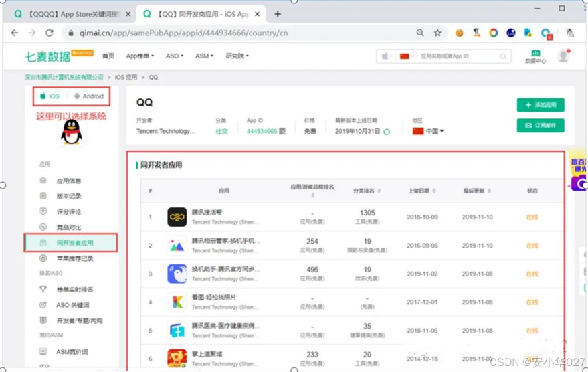Click the search magnifier in site search box
Viewport: 588px width, 372px height.
click(x=503, y=56)
